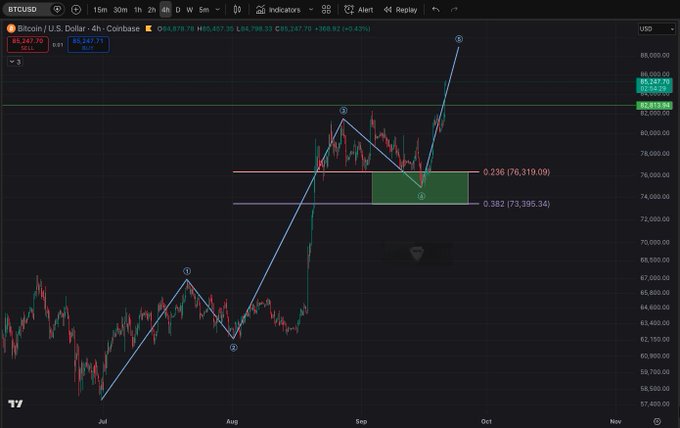Viewport: 680px width, 428px height.
Task: Click the Sep label on the time axis
Action: coord(361,421)
